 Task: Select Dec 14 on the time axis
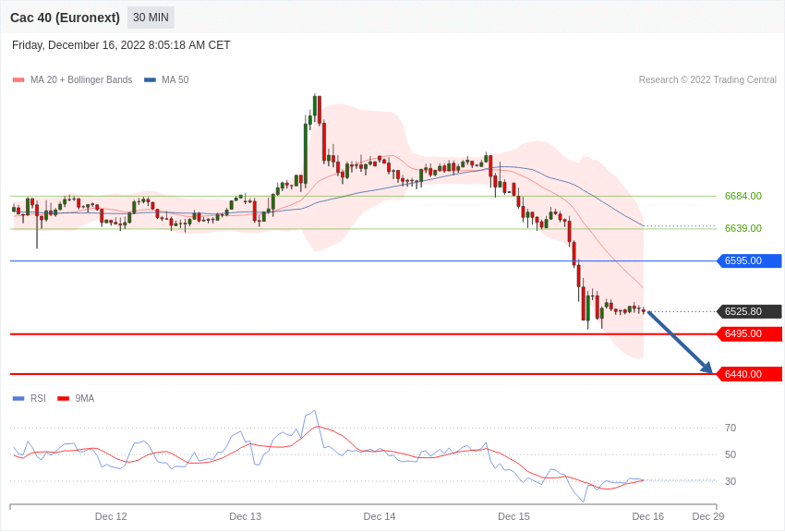tap(379, 516)
